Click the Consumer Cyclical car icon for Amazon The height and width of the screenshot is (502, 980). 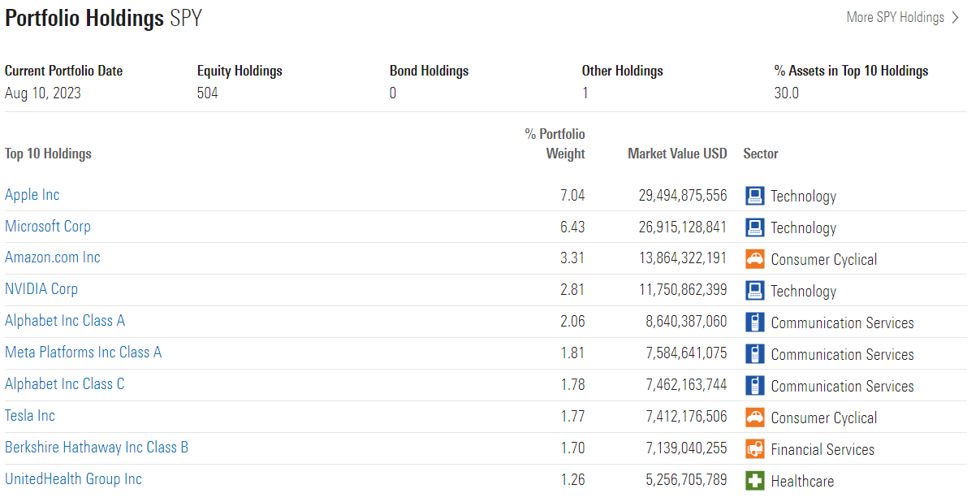click(x=755, y=259)
